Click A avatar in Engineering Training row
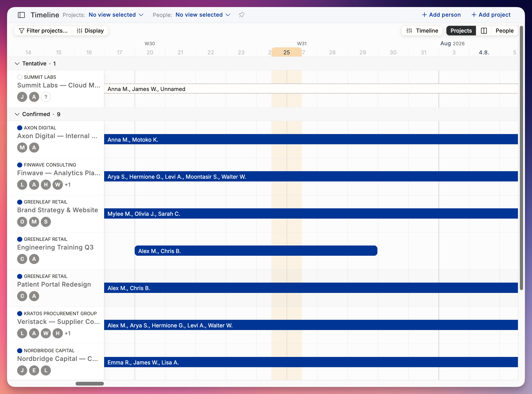 [34, 259]
